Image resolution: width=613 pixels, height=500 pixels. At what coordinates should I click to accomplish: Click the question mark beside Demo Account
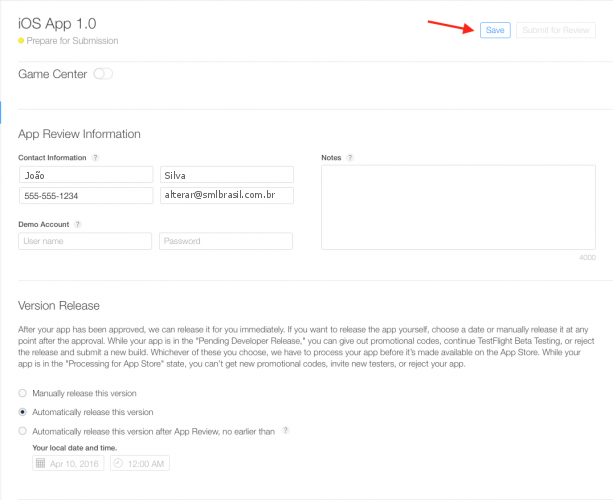[x=78, y=225]
